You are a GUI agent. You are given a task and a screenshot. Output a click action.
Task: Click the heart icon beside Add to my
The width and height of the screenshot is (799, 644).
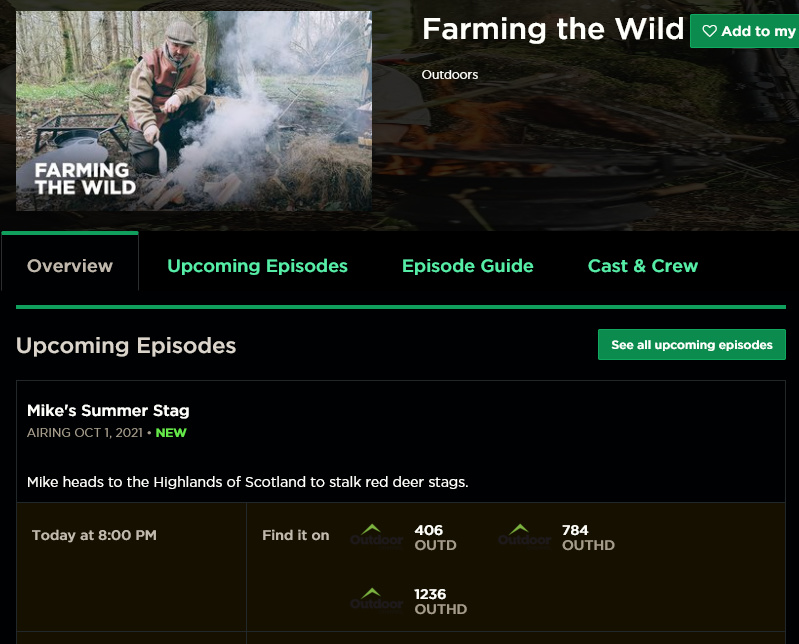710,31
